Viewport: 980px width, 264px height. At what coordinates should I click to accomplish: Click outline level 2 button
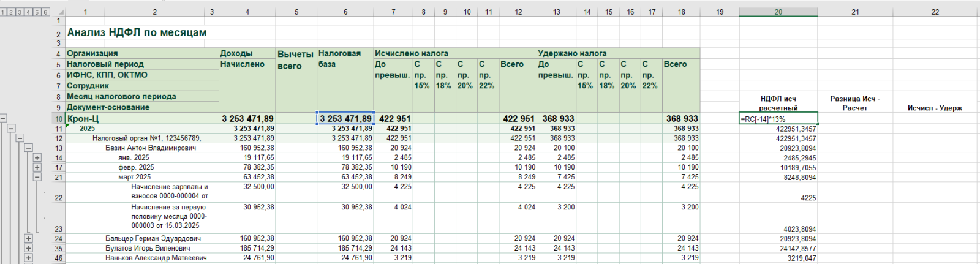pos(12,12)
